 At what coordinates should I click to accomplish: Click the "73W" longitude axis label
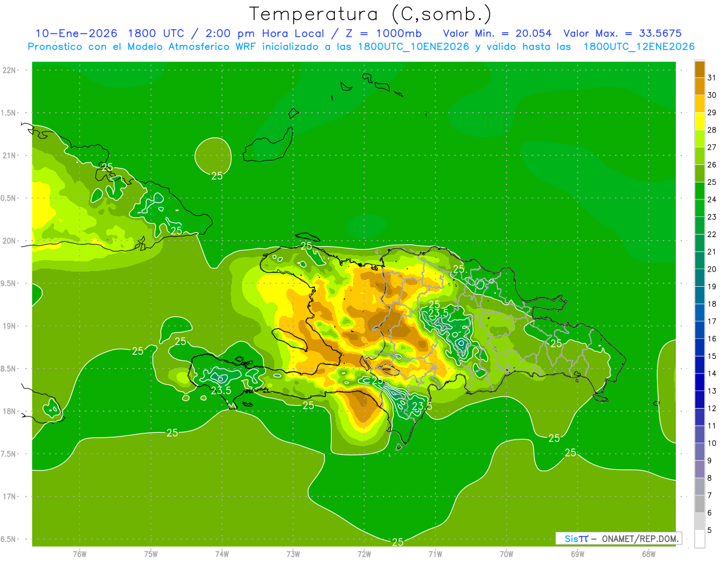pyautogui.click(x=293, y=554)
